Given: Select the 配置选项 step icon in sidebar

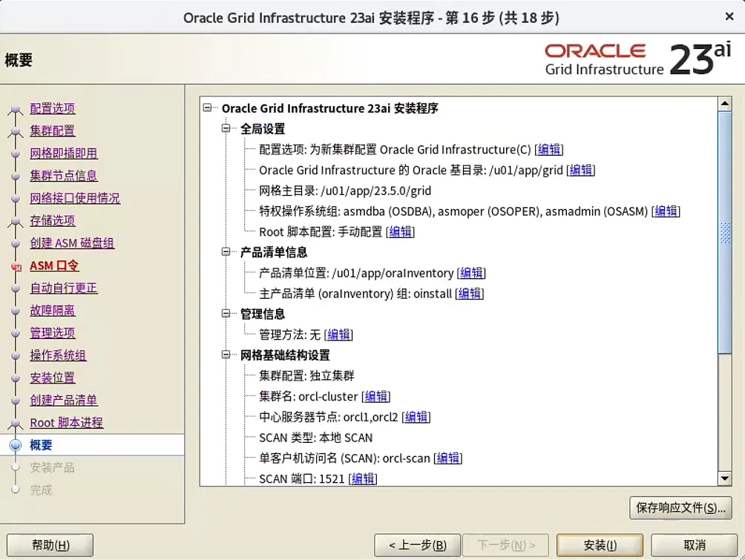Looking at the screenshot, I should point(16,108).
